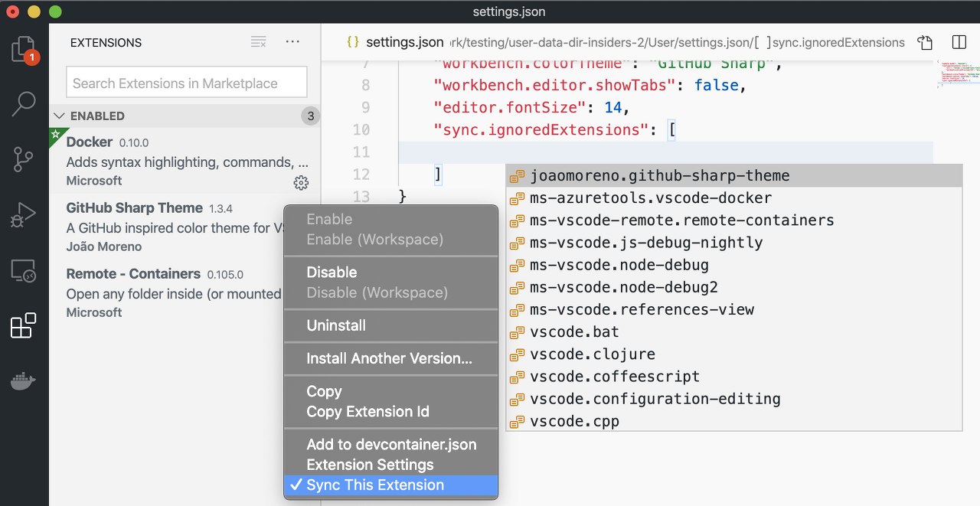Image resolution: width=980 pixels, height=506 pixels.
Task: Open the Explorer view in activity bar
Action: [24, 50]
